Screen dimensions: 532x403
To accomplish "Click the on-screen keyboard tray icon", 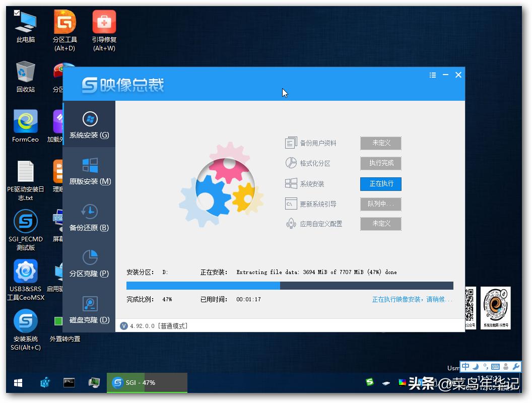I will point(495,366).
